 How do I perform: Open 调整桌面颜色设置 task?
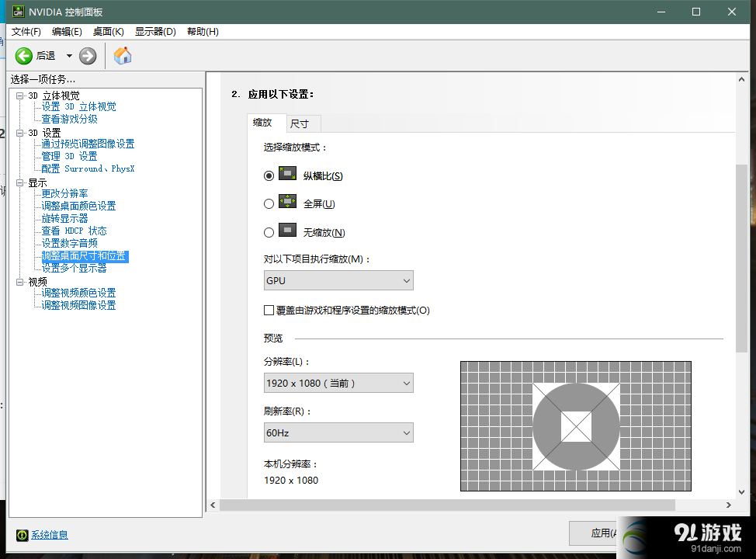(78, 206)
